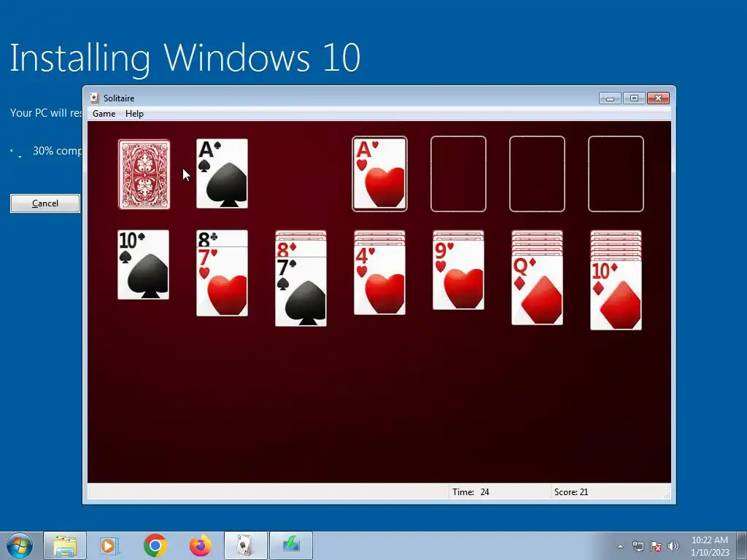The image size is (747, 560).
Task: Cancel the Windows 10 installation
Action: (45, 203)
